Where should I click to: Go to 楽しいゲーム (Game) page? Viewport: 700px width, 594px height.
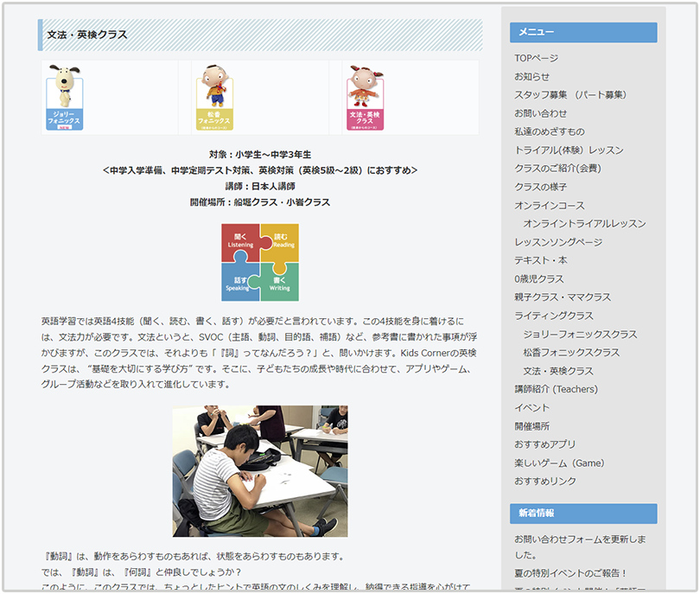pos(558,463)
